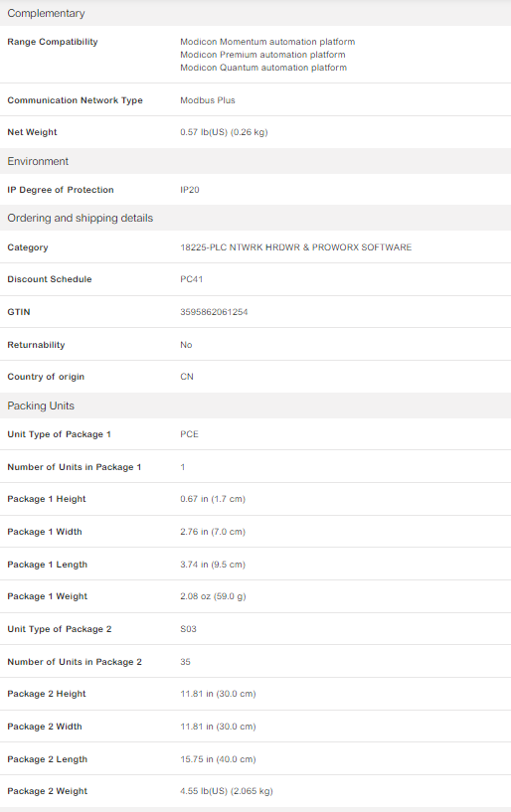This screenshot has height=812, width=511.
Task: Select Number of Units in Package 2 value
Action: tap(186, 662)
